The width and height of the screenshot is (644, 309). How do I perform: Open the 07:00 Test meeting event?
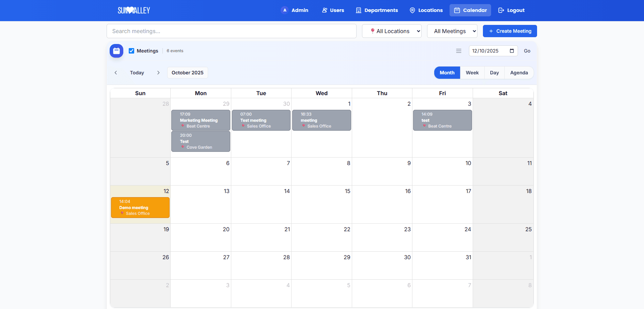(x=261, y=120)
